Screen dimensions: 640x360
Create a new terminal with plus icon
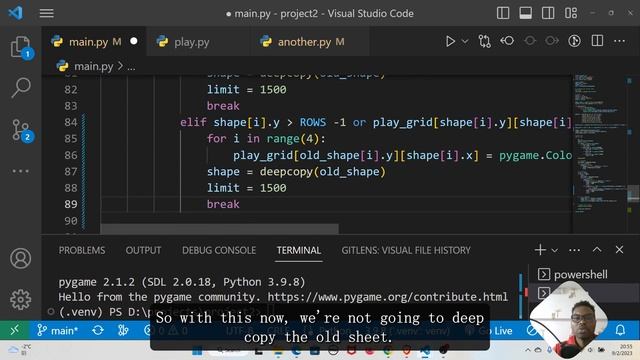pos(540,249)
